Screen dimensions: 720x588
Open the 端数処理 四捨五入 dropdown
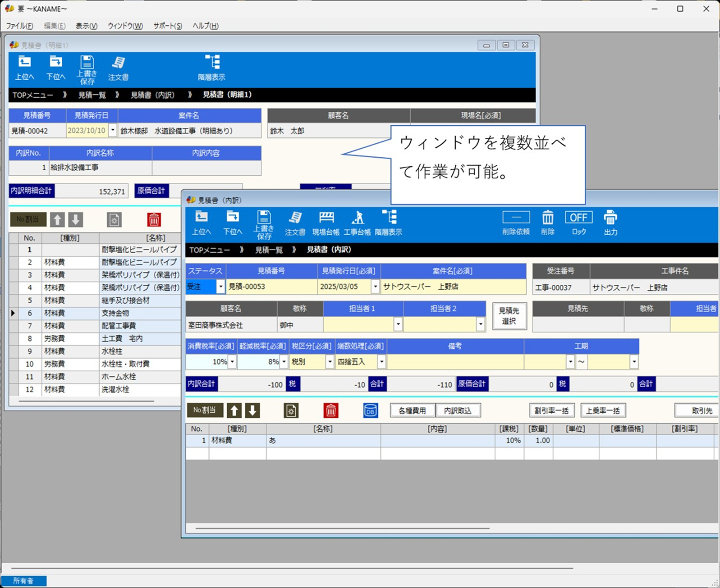click(x=382, y=362)
